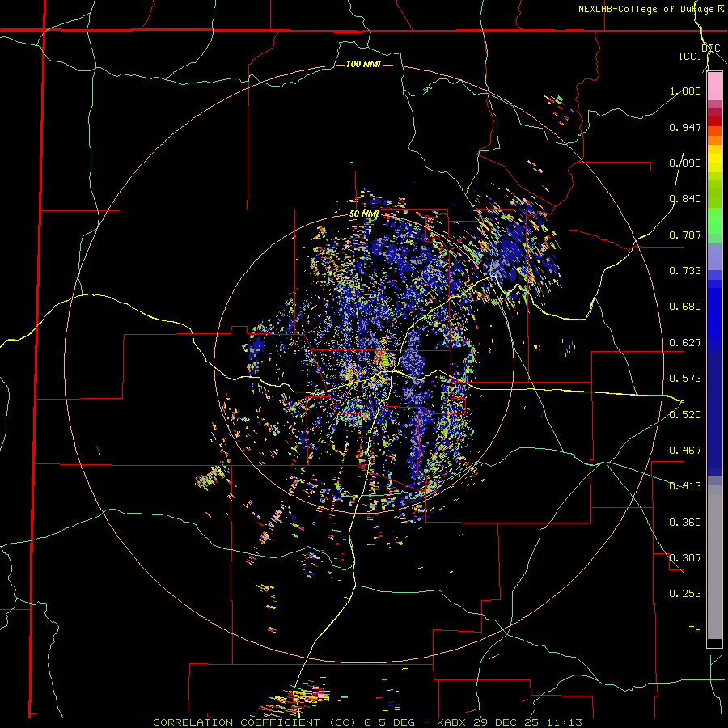Select the 0.840 legend value
Viewport: 728px width, 728px height.
[685, 199]
